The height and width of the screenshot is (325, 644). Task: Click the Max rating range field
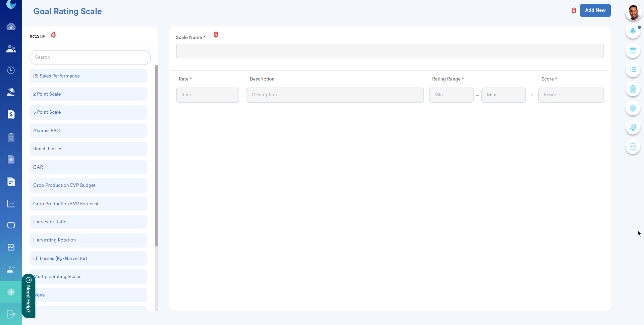click(x=503, y=95)
